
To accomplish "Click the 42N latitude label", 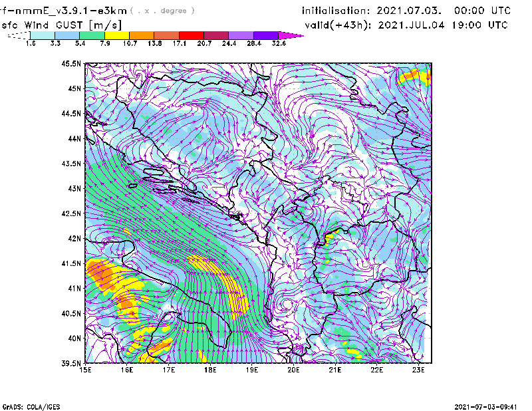I will tap(74, 239).
